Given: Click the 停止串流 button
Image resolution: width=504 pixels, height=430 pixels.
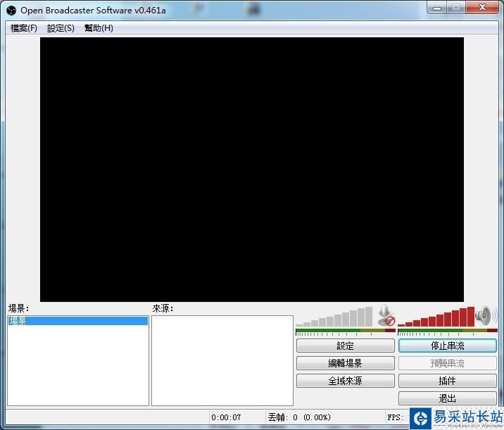Looking at the screenshot, I should [x=448, y=346].
